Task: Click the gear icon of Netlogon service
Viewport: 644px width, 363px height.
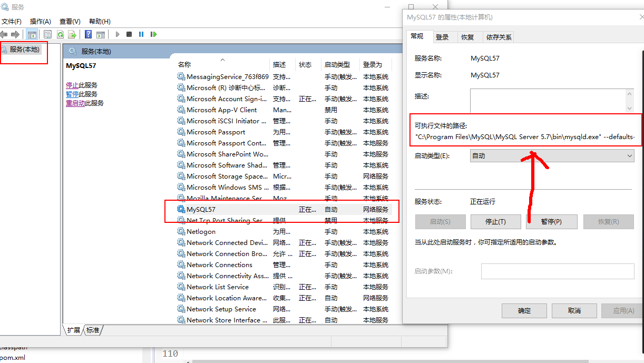Action: coord(181,231)
